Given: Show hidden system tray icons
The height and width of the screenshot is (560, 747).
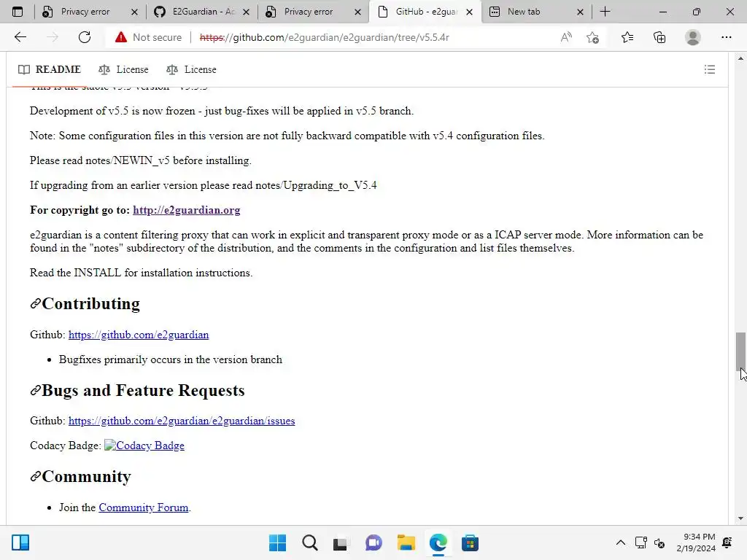Looking at the screenshot, I should click(x=620, y=542).
